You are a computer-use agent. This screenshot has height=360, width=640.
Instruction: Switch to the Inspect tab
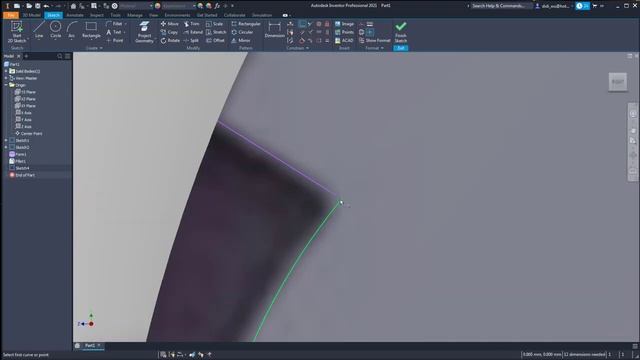coord(97,15)
